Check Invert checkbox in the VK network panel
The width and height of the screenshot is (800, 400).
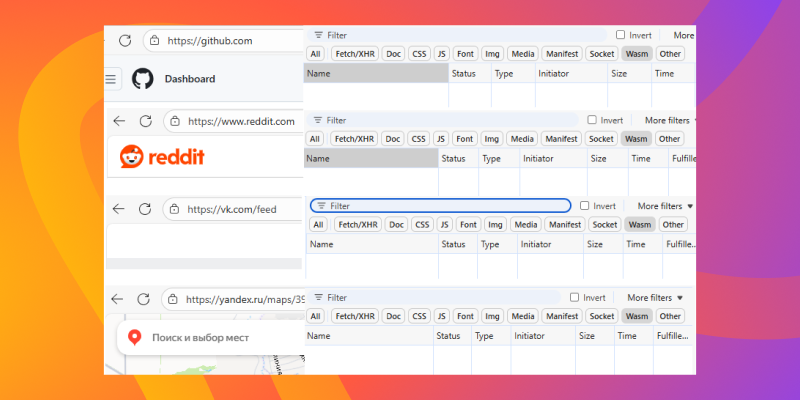[585, 206]
